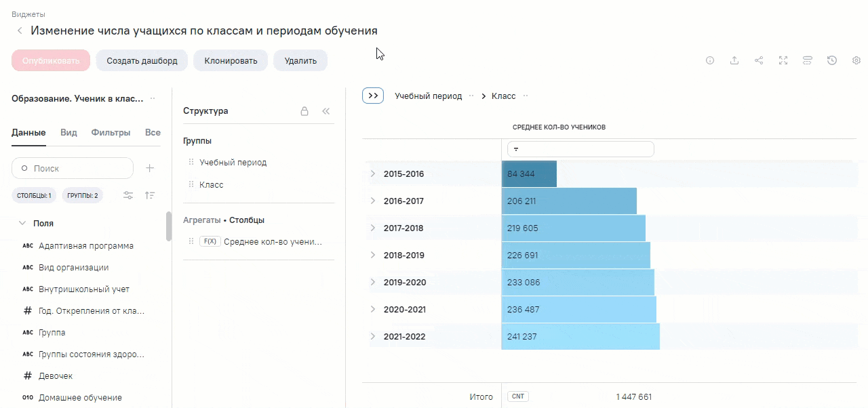Open widget settings gear icon
The height and width of the screenshot is (408, 868).
(856, 60)
